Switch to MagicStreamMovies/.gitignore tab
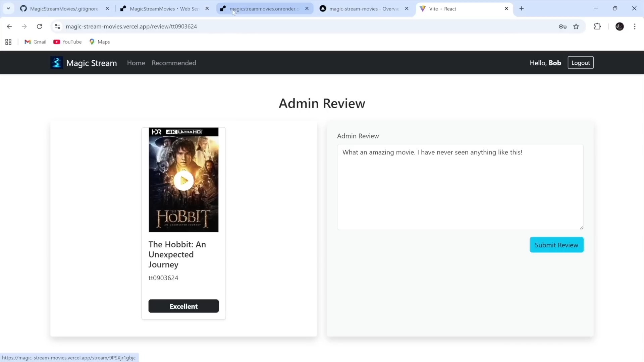Screen dimensions: 644x362 coord(64,9)
